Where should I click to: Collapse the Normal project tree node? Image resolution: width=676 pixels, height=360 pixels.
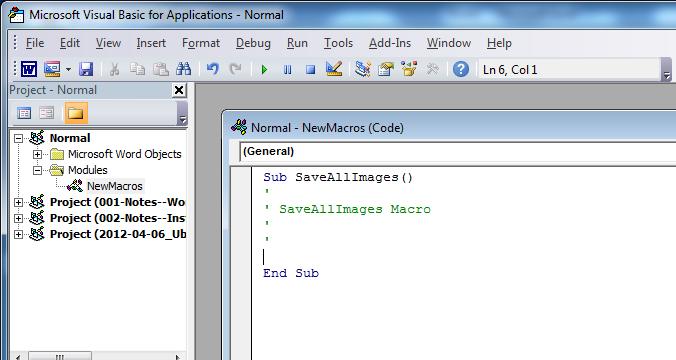click(x=18, y=138)
